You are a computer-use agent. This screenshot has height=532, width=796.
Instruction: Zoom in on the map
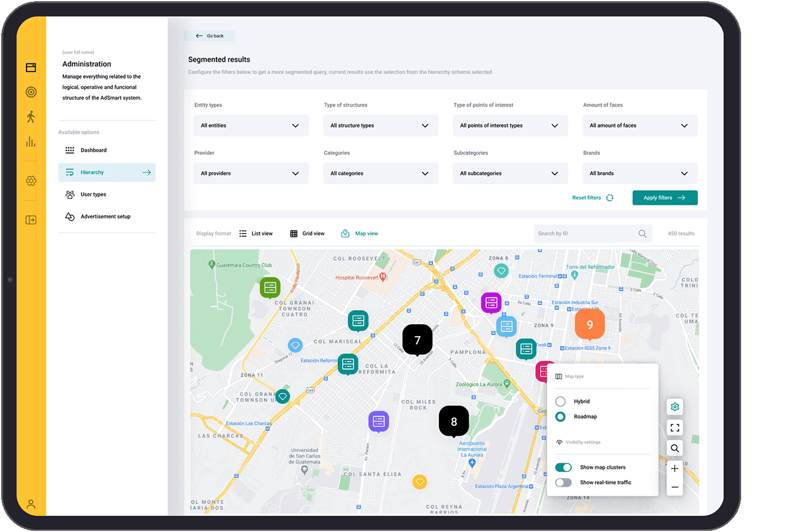pyautogui.click(x=675, y=469)
